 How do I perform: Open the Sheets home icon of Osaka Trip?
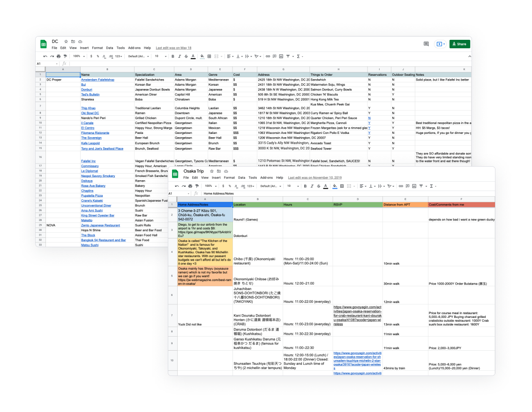175,174
